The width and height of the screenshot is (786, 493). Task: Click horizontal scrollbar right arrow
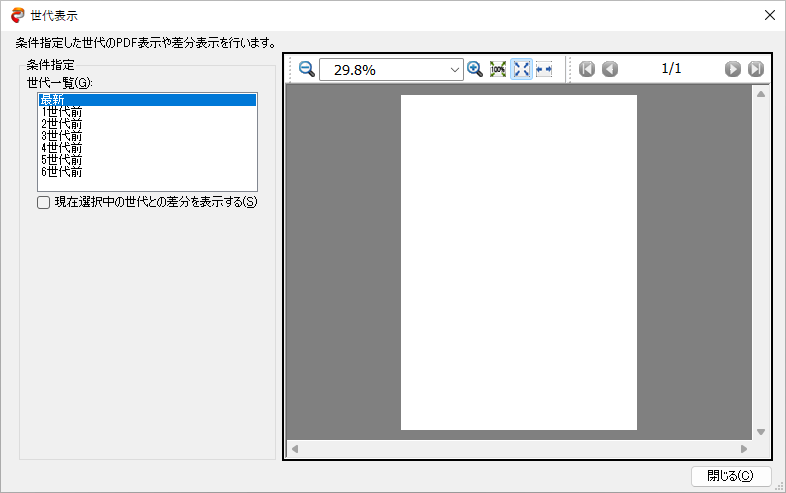click(x=744, y=449)
